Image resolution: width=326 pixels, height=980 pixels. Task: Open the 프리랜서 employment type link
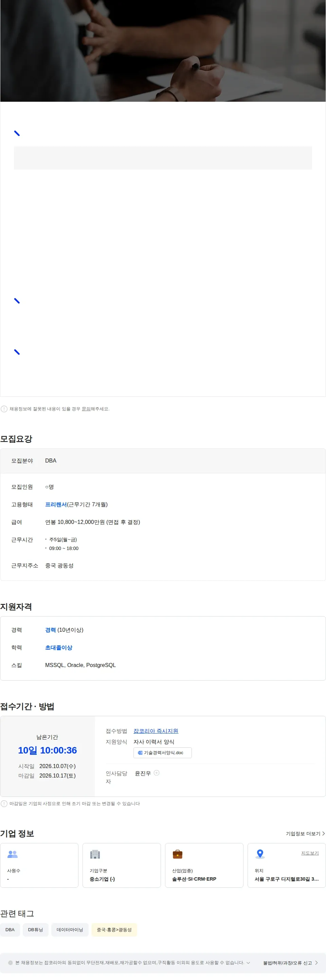click(x=56, y=505)
